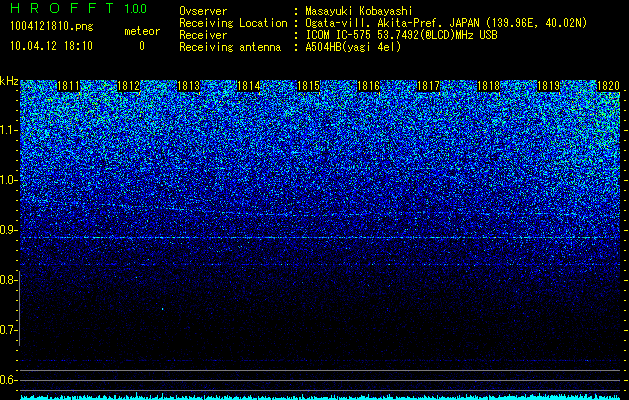Click the A504HB(yagi 4el) antenna text
629x400 pixels.
click(x=353, y=47)
